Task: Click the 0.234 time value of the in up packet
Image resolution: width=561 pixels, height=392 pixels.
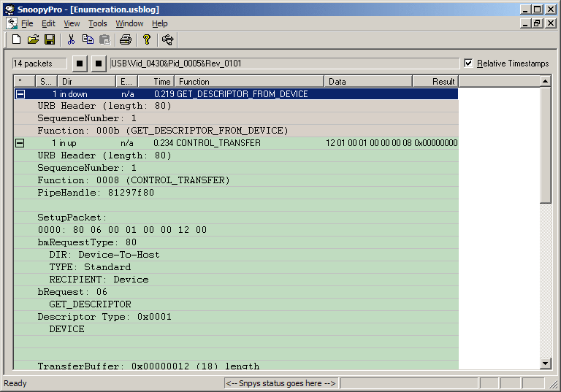Action: tap(163, 143)
